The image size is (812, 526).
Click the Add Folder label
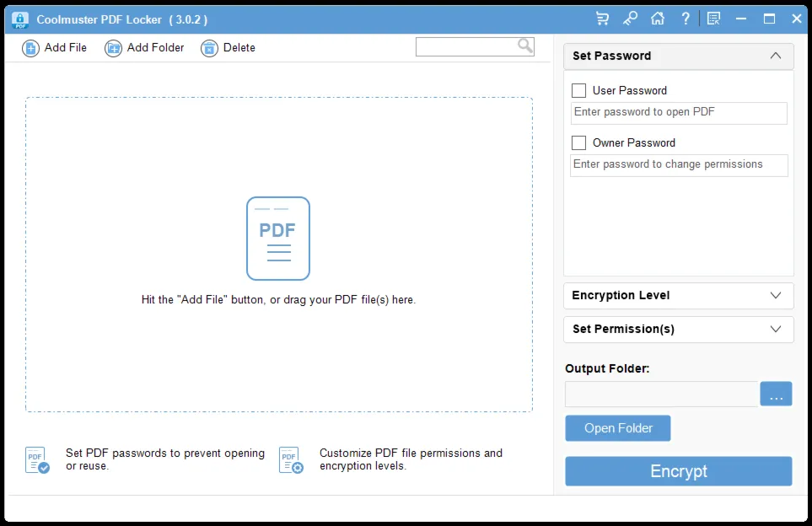[155, 48]
